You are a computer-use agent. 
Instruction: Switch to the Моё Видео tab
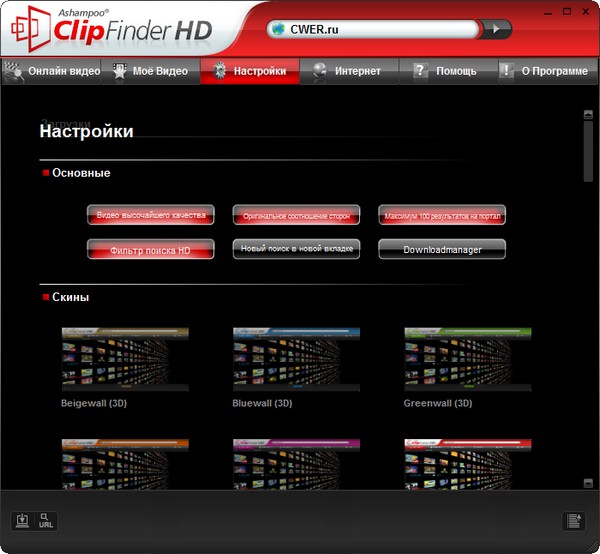[x=150, y=71]
